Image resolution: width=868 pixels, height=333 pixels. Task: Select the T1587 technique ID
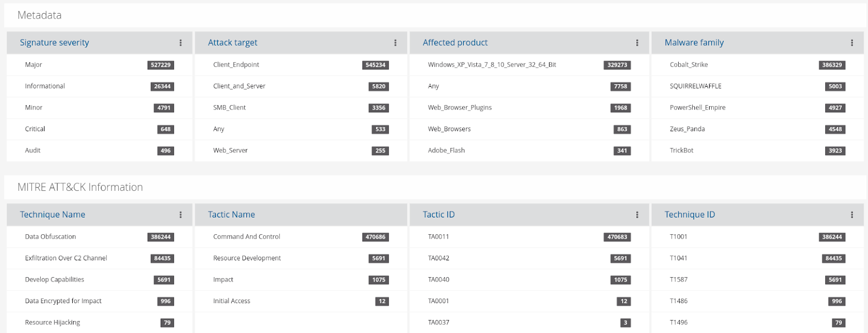point(758,279)
